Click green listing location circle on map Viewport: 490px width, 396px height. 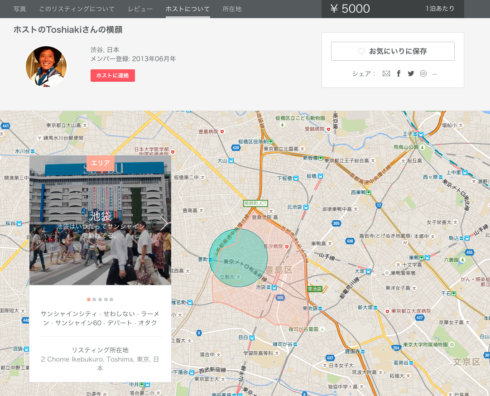pyautogui.click(x=238, y=258)
